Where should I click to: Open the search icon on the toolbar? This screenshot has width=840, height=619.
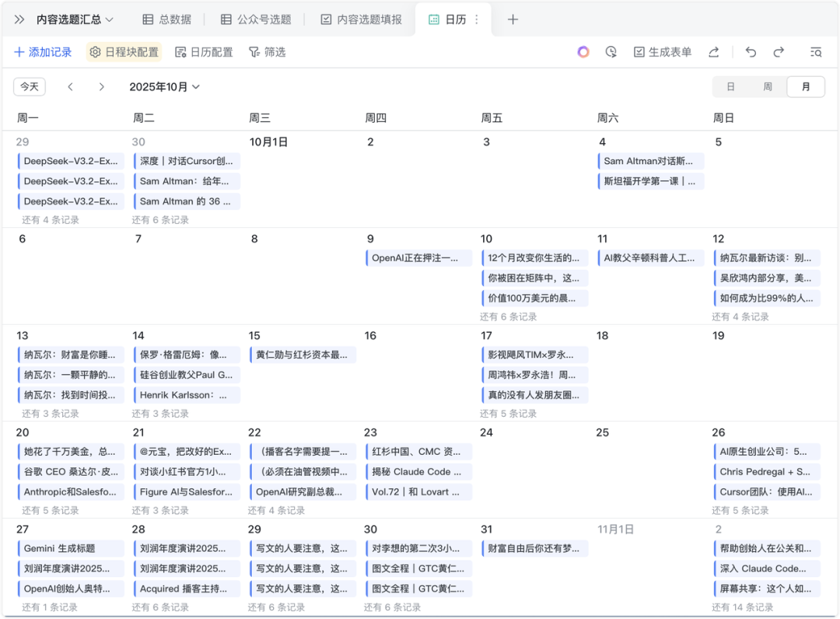[x=815, y=51]
